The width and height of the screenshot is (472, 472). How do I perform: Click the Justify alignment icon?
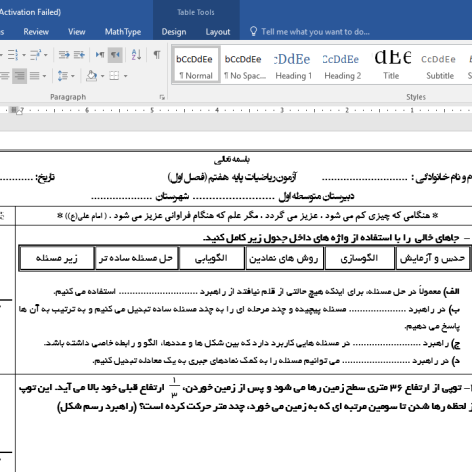35,76
